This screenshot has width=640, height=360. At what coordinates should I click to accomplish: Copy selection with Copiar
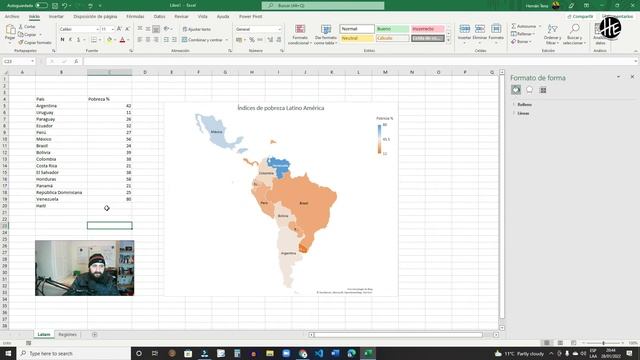click(27, 35)
